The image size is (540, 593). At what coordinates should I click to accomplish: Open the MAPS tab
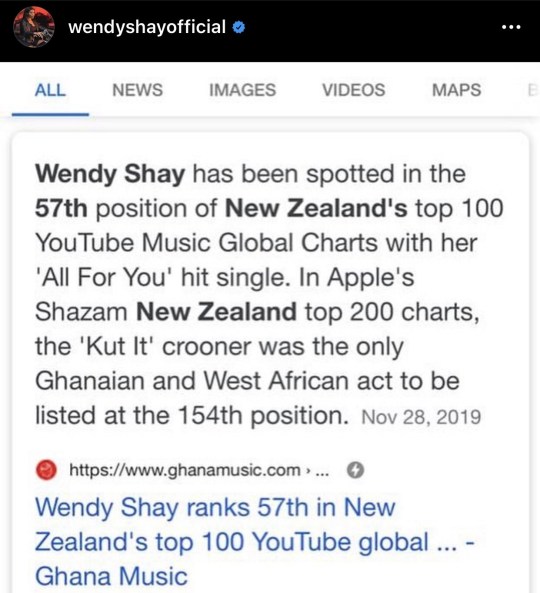click(x=456, y=90)
